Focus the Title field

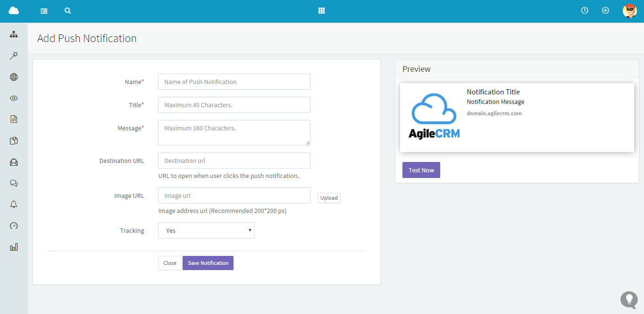[x=234, y=105]
